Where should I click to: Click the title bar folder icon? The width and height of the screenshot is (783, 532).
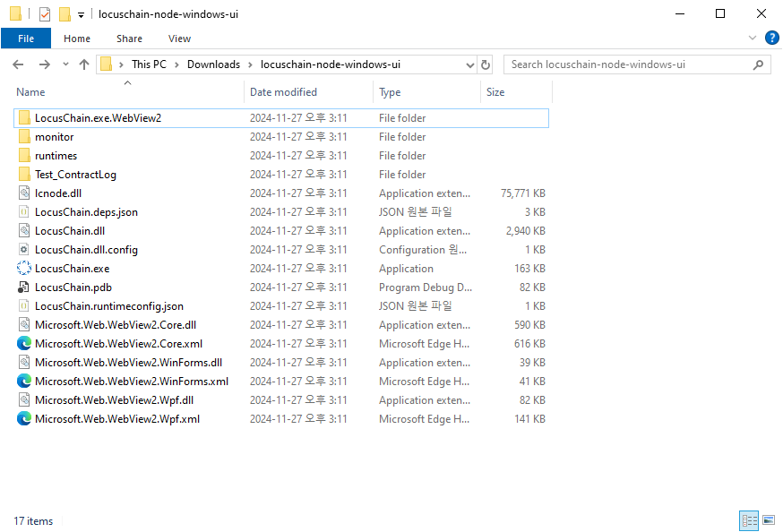[15, 14]
